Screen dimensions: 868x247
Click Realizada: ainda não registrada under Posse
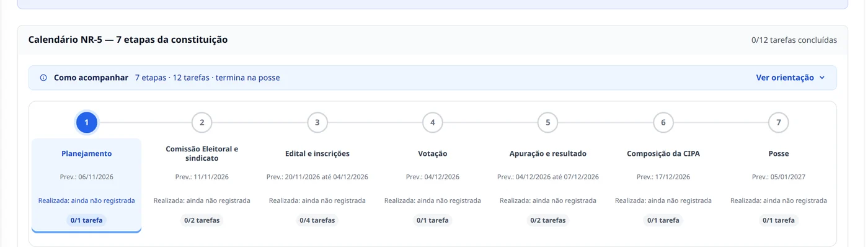(779, 201)
